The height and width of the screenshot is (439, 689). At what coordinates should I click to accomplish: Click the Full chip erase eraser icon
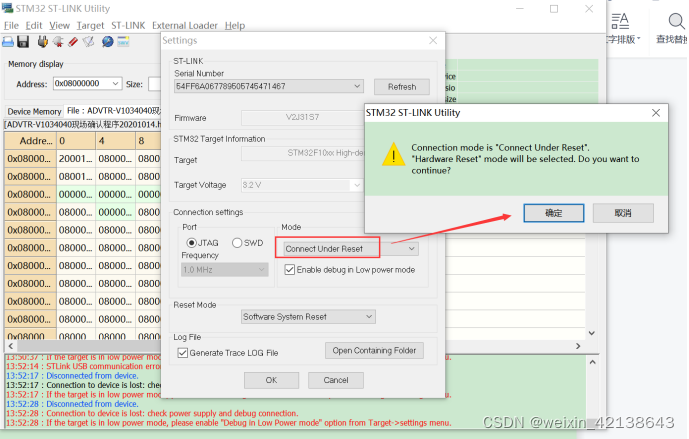pyautogui.click(x=73, y=42)
